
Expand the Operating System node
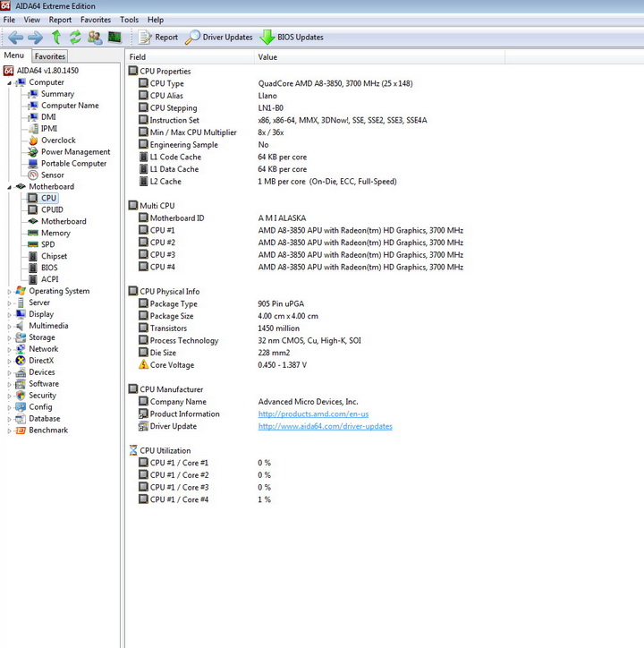(x=9, y=292)
